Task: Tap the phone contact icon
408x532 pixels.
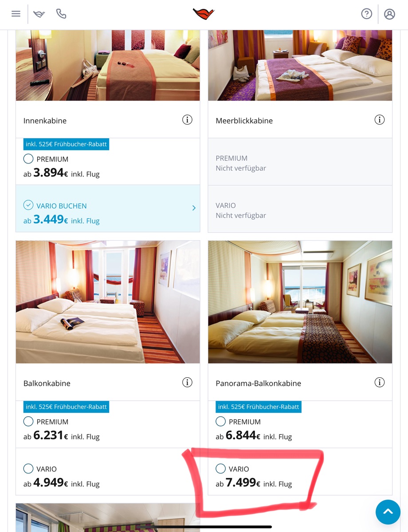Action: coord(61,14)
